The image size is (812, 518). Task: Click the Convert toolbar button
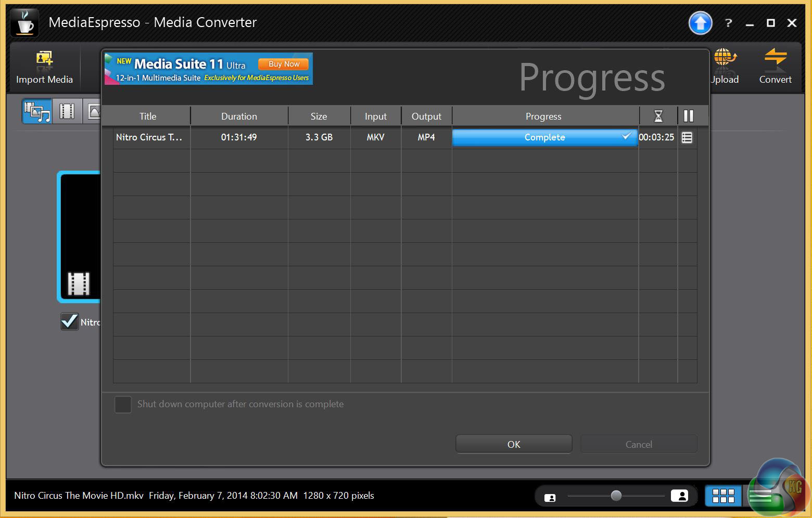[775, 67]
